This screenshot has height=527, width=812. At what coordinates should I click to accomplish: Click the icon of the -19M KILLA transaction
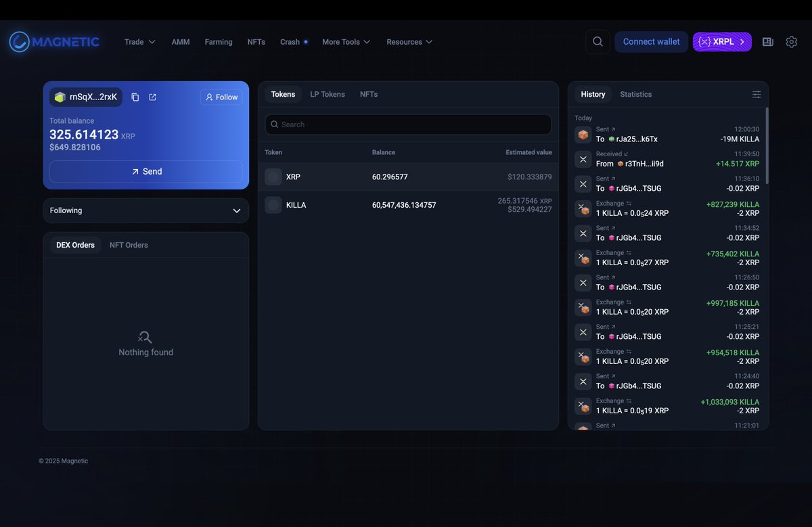point(583,135)
